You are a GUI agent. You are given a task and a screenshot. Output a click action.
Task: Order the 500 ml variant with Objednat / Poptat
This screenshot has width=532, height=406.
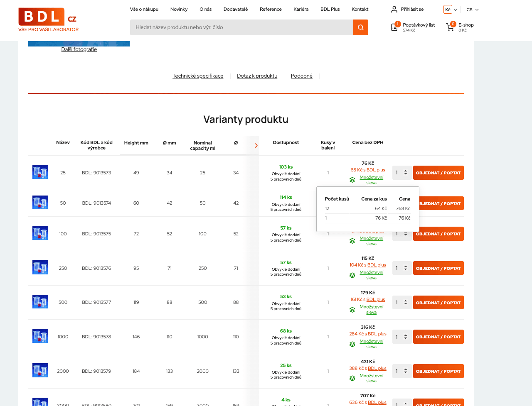click(438, 303)
